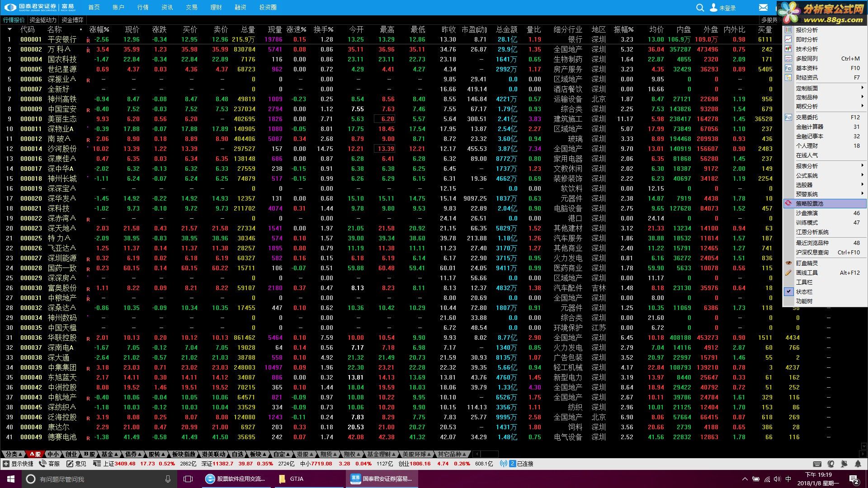Open 基本资料 F10 icon entry
The height and width of the screenshot is (488, 868).
point(788,68)
